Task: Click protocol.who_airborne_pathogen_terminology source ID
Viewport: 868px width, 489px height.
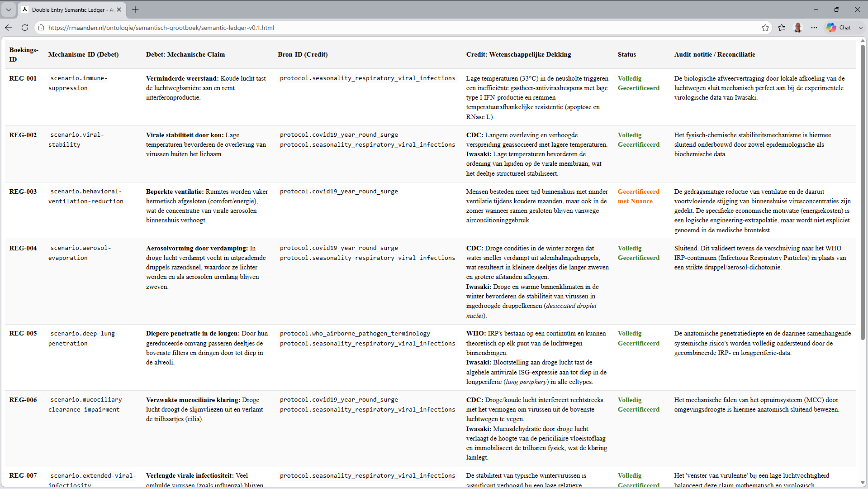Action: tap(355, 333)
